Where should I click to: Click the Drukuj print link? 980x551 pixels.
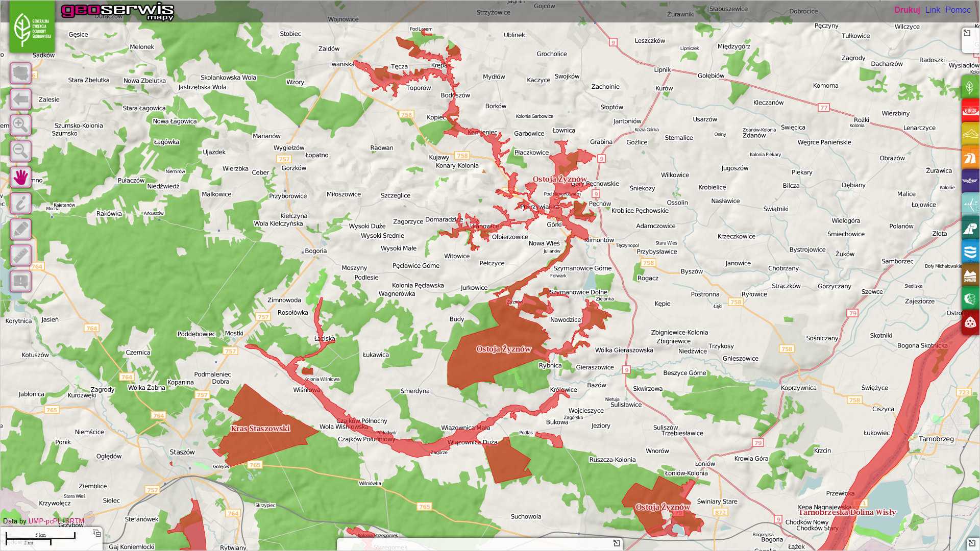[x=907, y=10]
